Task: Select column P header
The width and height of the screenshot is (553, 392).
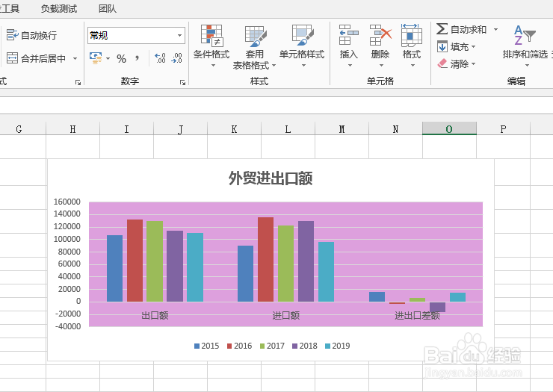Action: tap(503, 129)
